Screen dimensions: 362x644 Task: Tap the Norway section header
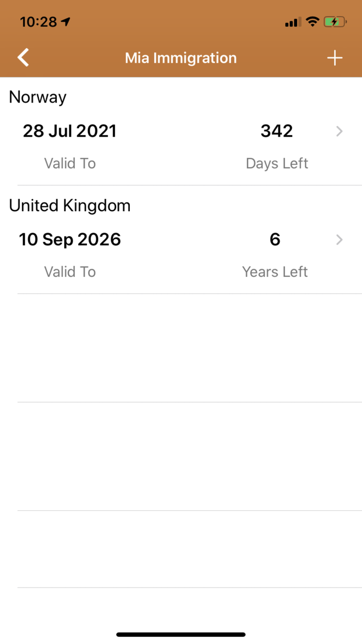(38, 97)
